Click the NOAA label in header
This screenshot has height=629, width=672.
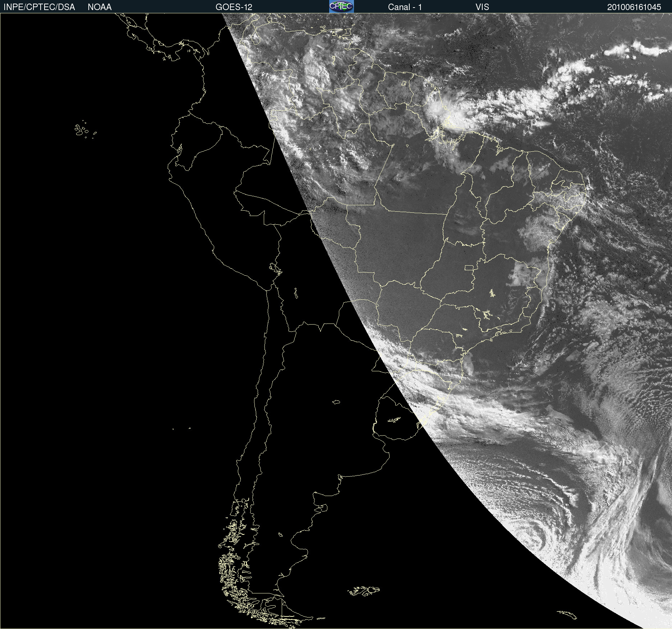coord(100,7)
